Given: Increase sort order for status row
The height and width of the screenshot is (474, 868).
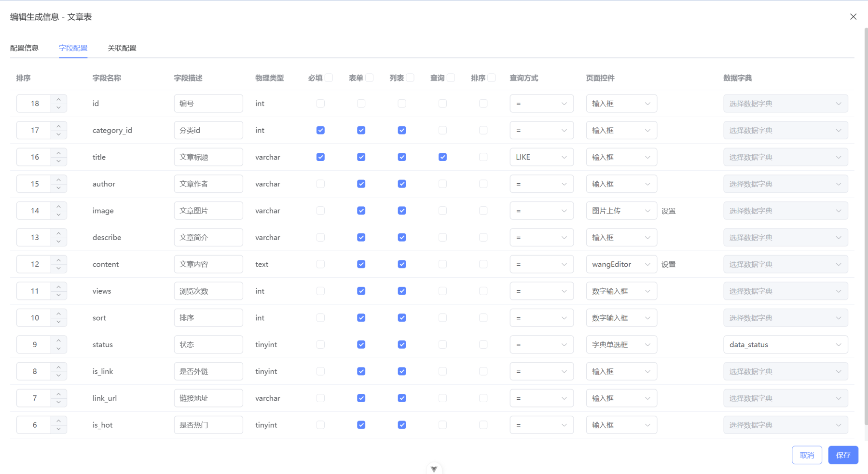Looking at the screenshot, I should pyautogui.click(x=58, y=340).
